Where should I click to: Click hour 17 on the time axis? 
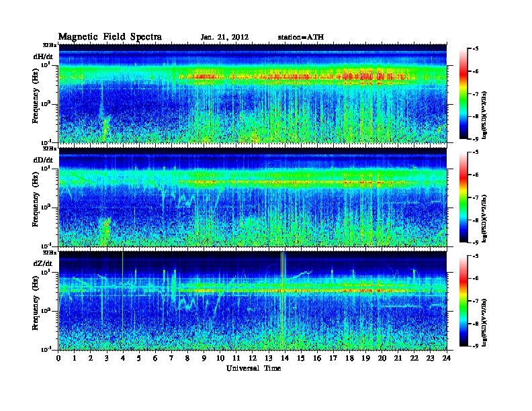333,359
